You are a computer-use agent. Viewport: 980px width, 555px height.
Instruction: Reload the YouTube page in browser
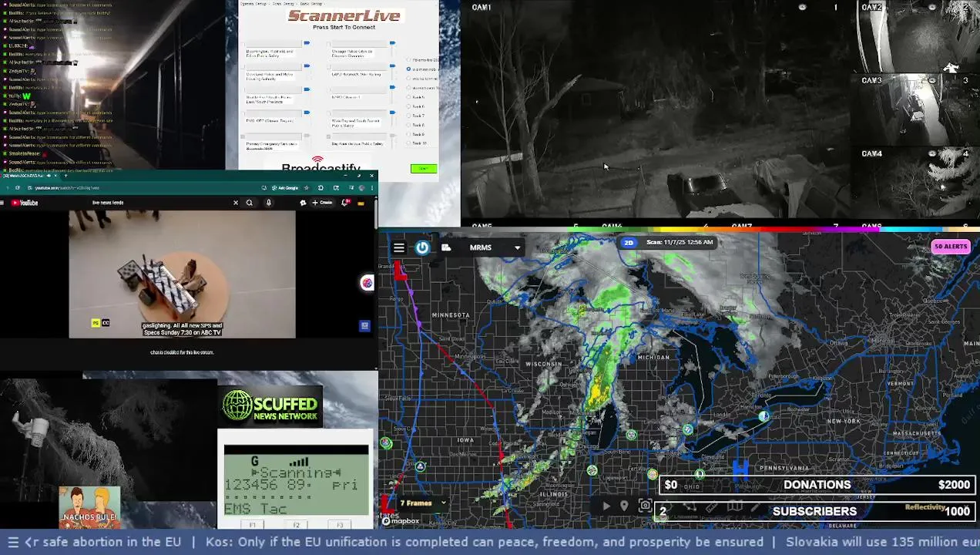pos(18,188)
